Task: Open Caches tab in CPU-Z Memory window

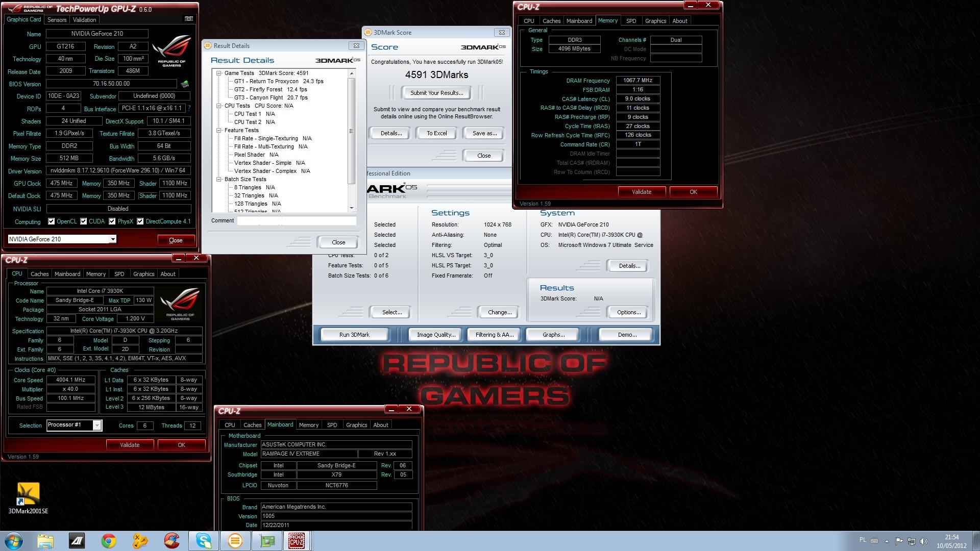Action: pos(551,21)
